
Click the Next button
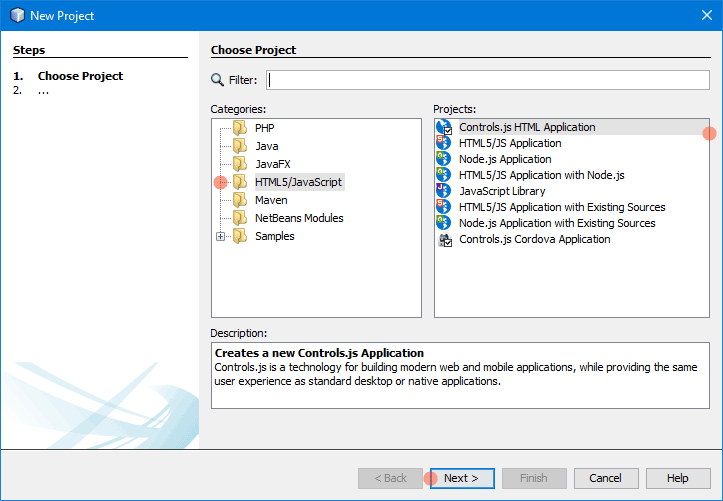click(x=462, y=478)
